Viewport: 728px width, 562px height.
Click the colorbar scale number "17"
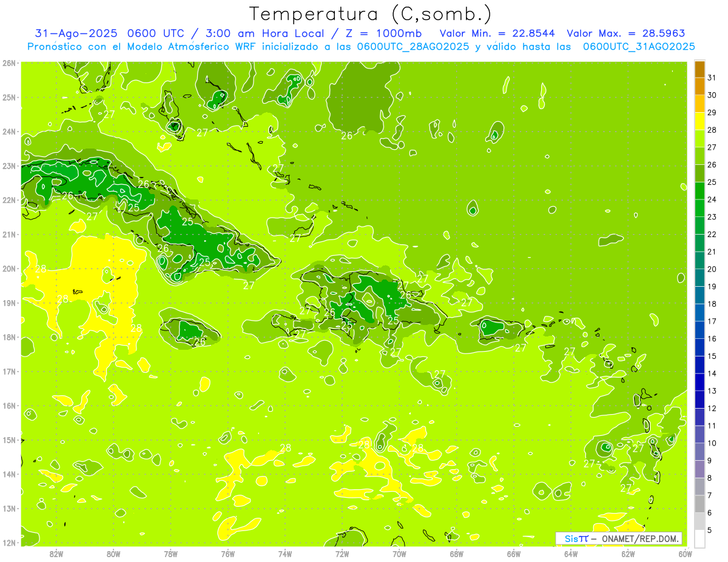coord(712,321)
